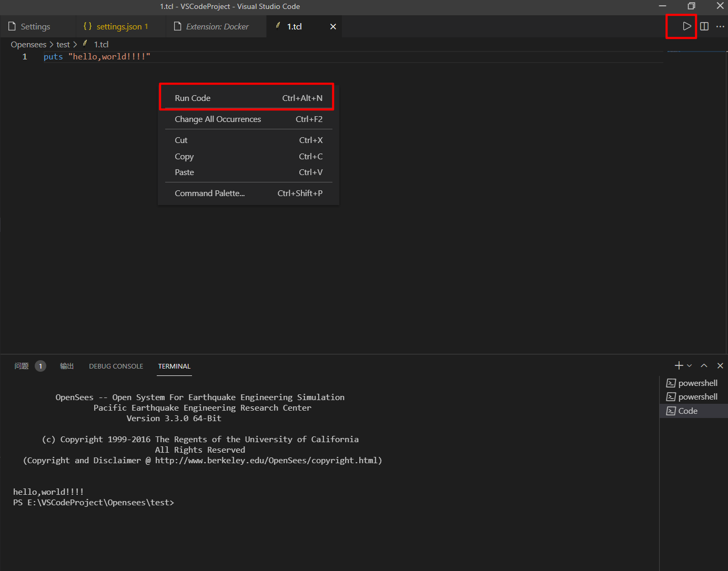This screenshot has width=728, height=571.
Task: Open the 输出 output panel tab
Action: 67,366
